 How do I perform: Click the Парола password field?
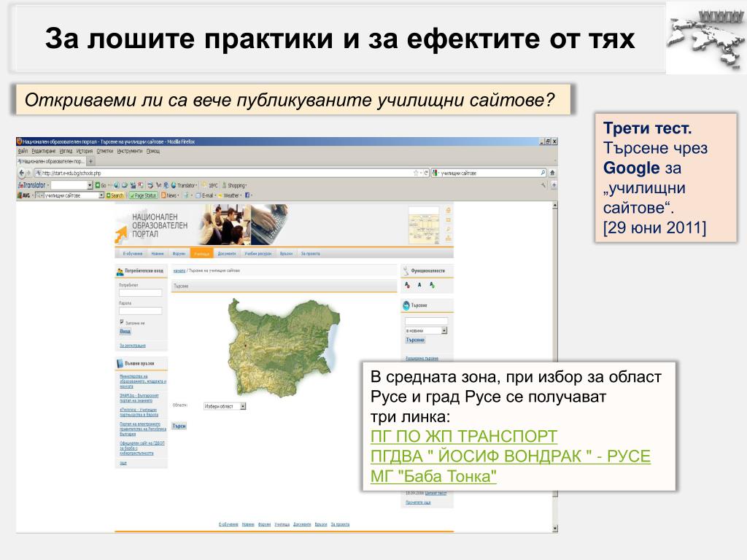click(x=141, y=311)
